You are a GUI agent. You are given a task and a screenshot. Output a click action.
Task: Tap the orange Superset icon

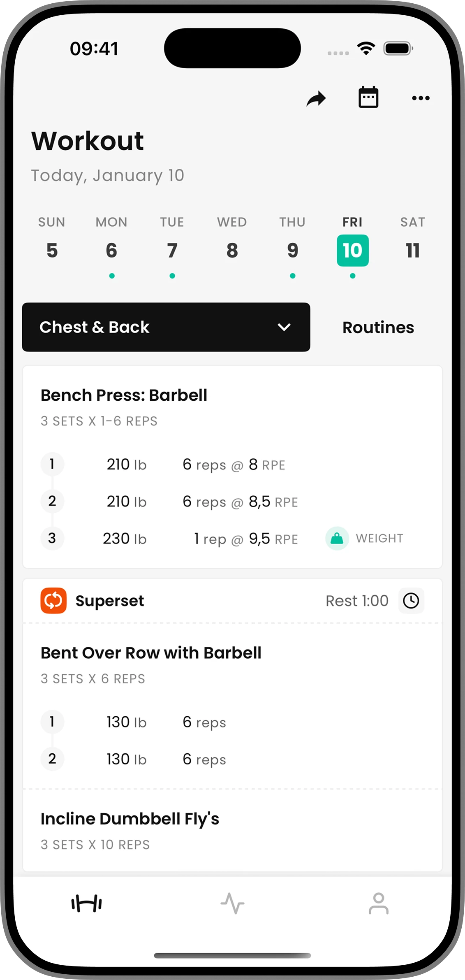coord(53,600)
